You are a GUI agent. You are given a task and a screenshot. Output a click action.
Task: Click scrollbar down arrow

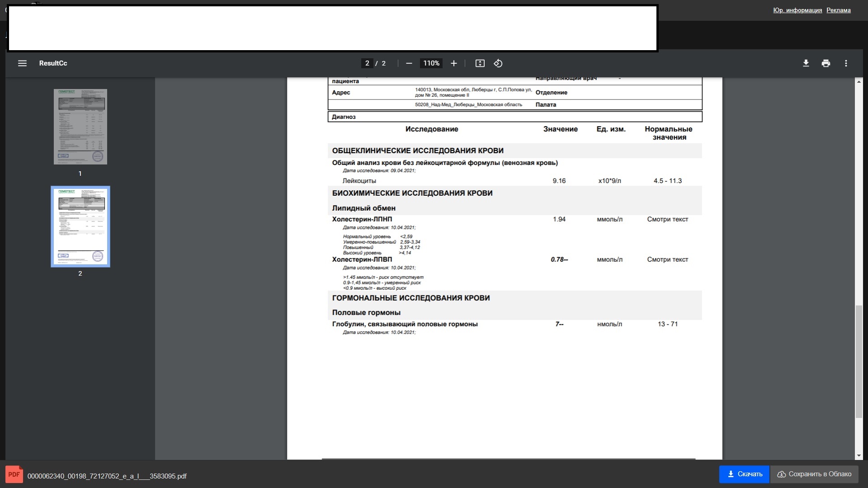859,455
